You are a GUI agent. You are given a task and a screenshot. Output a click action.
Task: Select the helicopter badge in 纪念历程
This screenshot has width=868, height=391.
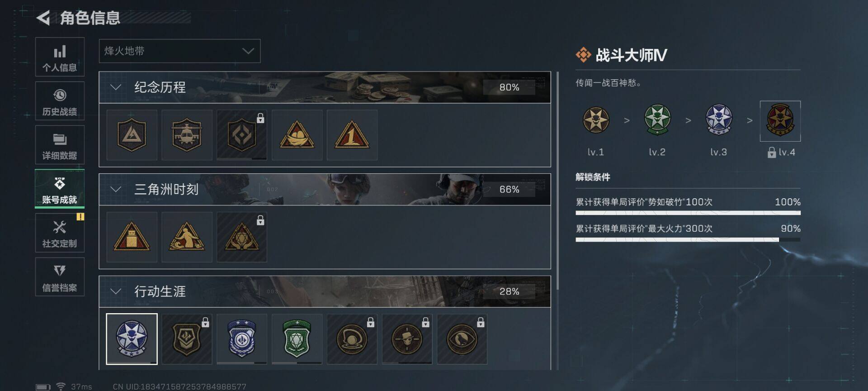[x=187, y=135]
